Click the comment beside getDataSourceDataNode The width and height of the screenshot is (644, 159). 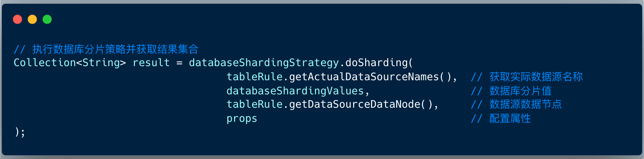tap(516, 104)
